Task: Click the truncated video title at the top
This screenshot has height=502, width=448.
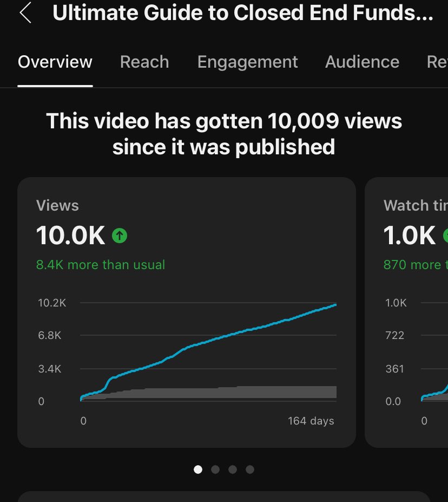Action: [x=242, y=12]
